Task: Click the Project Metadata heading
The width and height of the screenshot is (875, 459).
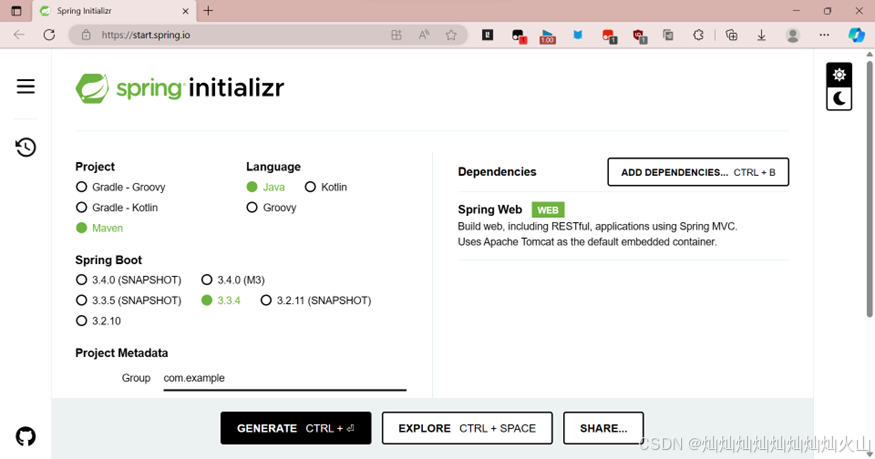Action: (x=122, y=353)
